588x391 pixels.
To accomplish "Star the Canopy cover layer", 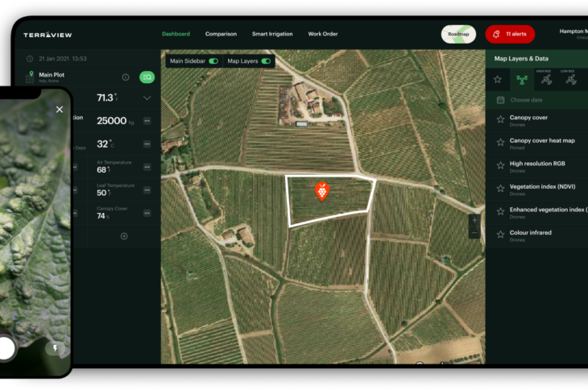I will coord(500,119).
